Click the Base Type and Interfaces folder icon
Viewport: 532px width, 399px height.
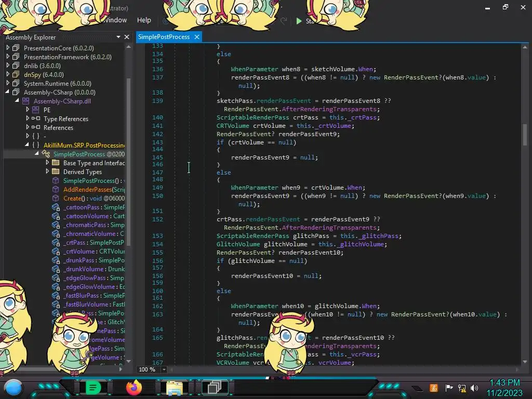56,163
